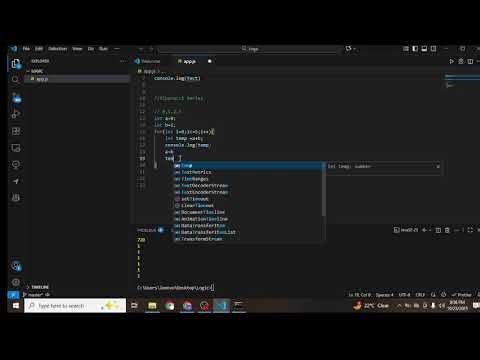Toggle the Primary Side Bar layout icon

[415, 49]
